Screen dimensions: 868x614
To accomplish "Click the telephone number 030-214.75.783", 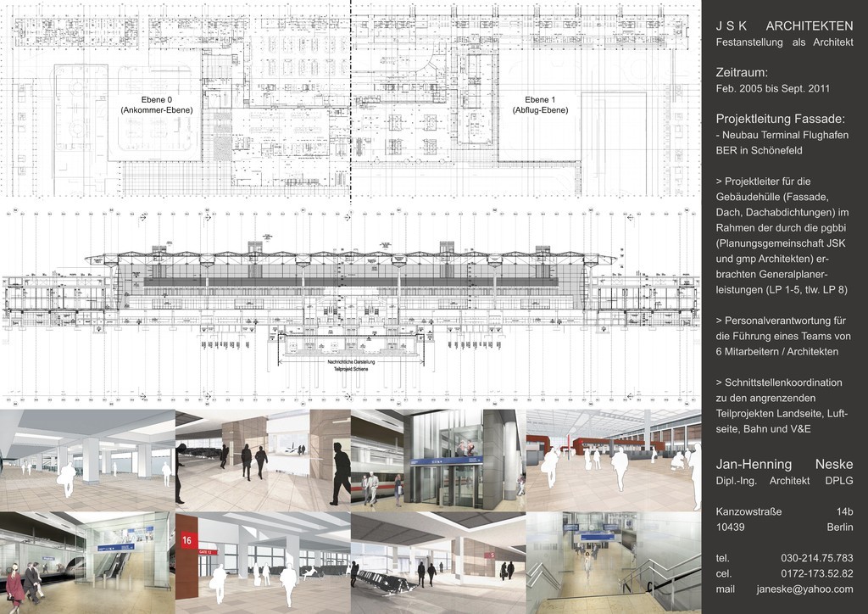I will 816,558.
